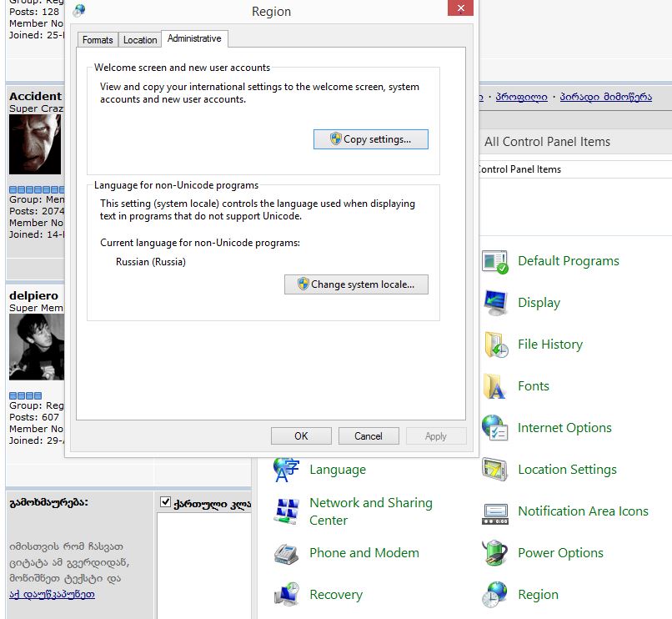The height and width of the screenshot is (619, 672).
Task: Click the Display link text
Action: pos(539,303)
